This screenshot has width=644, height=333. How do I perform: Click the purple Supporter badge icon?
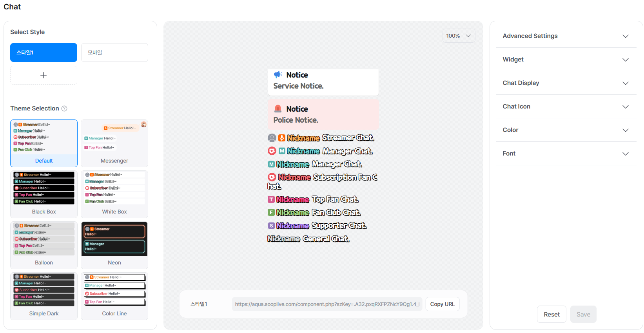[271, 226]
